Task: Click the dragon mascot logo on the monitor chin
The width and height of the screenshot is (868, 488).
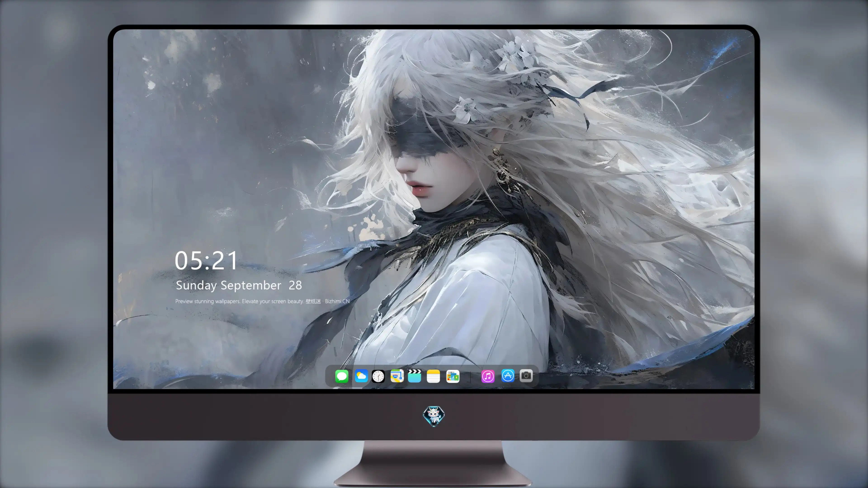Action: 434,416
